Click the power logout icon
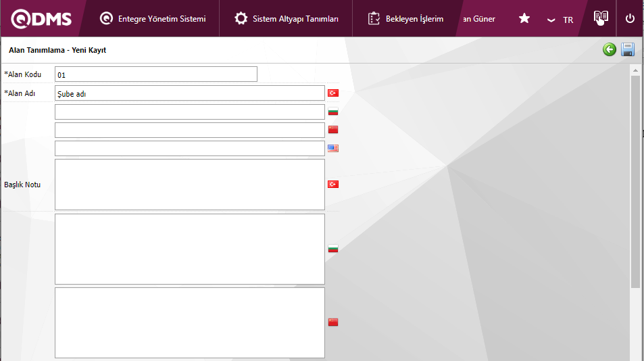 (x=630, y=18)
